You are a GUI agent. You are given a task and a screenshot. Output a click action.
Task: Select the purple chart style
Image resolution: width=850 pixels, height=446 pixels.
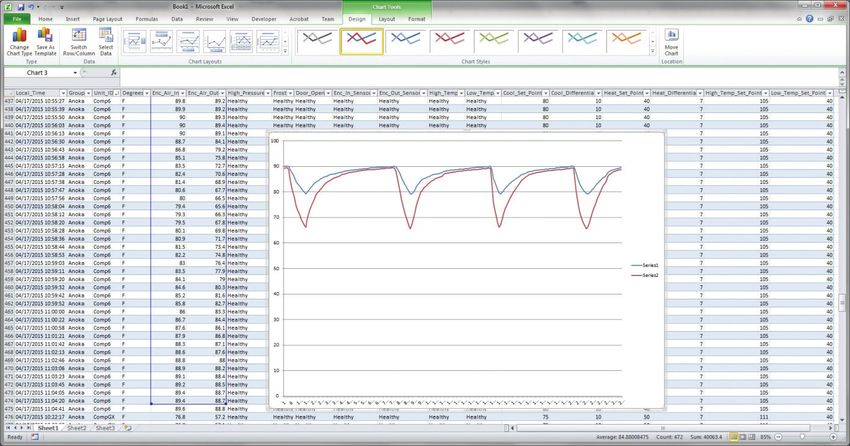click(x=539, y=42)
